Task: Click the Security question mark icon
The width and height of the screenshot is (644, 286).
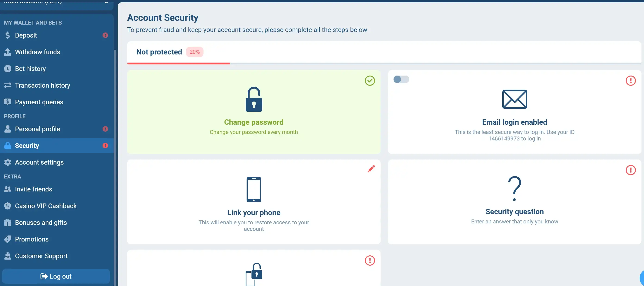Action: click(x=514, y=189)
